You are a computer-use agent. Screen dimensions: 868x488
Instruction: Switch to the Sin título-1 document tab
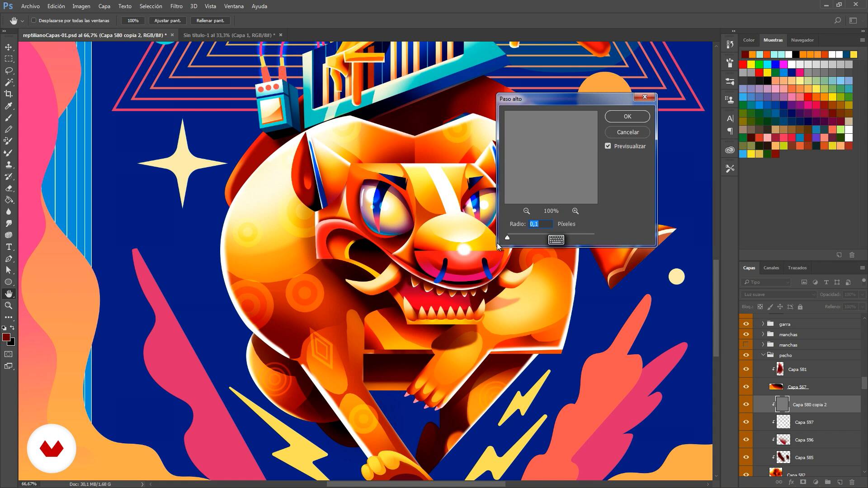point(229,35)
